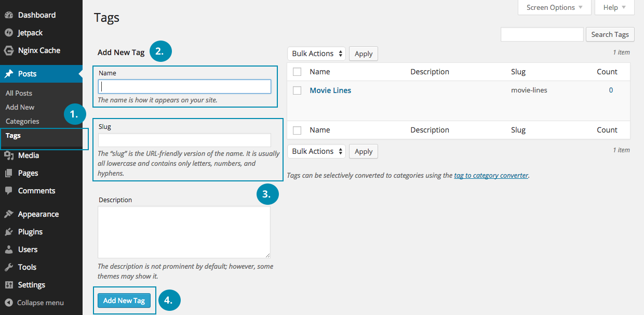Click the Dashboard gauge icon
644x315 pixels.
(9, 15)
